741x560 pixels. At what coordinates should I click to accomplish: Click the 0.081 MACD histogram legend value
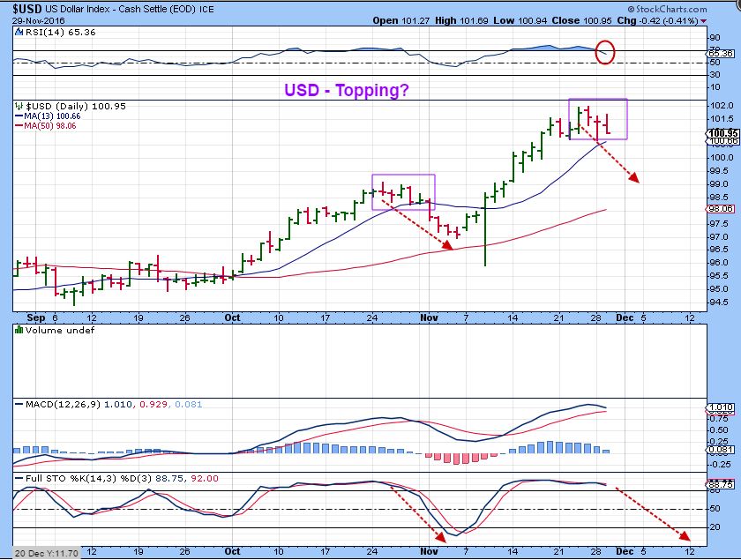(189, 404)
